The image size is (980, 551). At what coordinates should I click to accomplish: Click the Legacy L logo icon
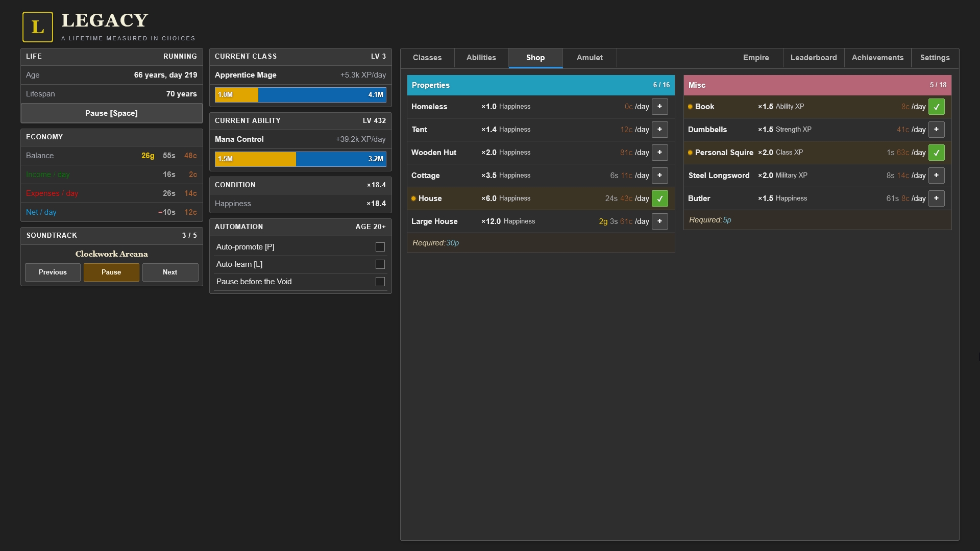pyautogui.click(x=38, y=27)
